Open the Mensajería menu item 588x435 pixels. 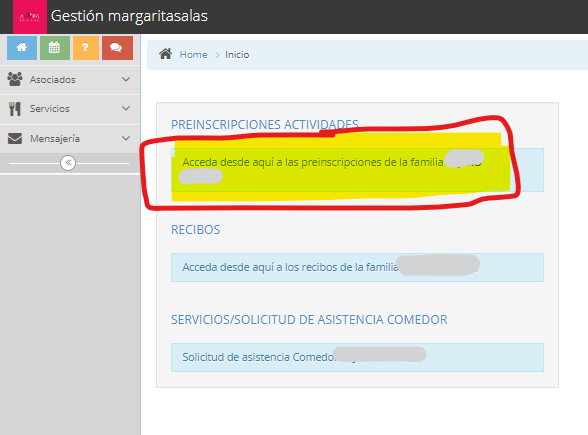[x=55, y=139]
